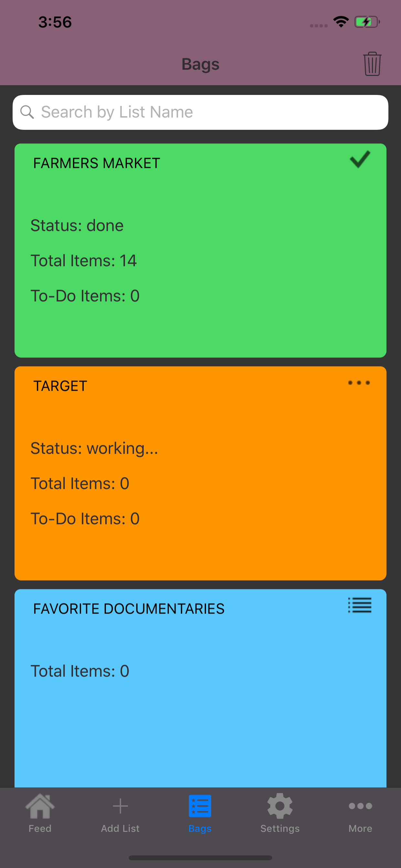Tap the Search by List Name field
Image resolution: width=401 pixels, height=868 pixels.
[200, 112]
